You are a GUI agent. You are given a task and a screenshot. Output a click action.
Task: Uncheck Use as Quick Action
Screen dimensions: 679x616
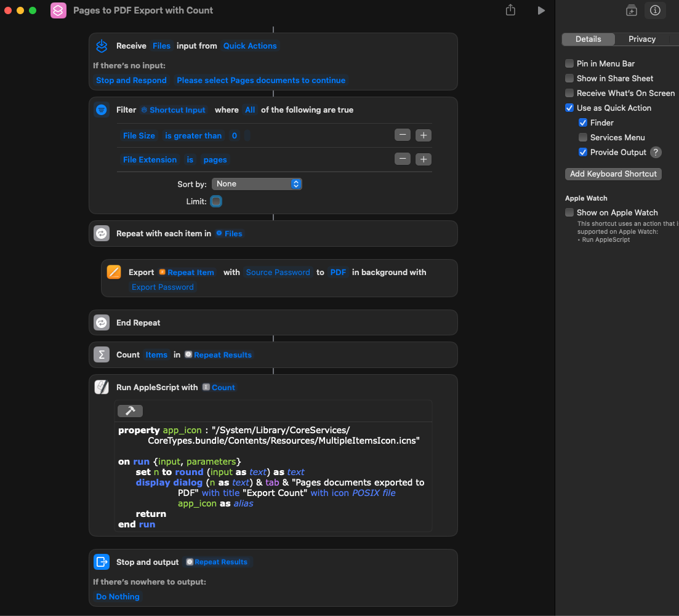pyautogui.click(x=569, y=108)
